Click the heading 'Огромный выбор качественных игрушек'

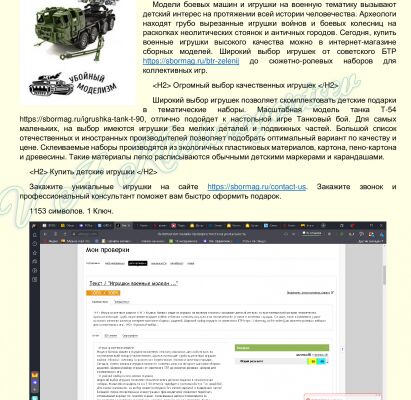click(245, 85)
